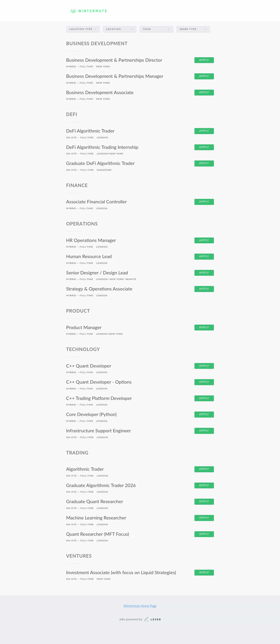This screenshot has height=644, width=280.
Task: Apply for the Machine Learning Researcher role
Action: point(204,518)
